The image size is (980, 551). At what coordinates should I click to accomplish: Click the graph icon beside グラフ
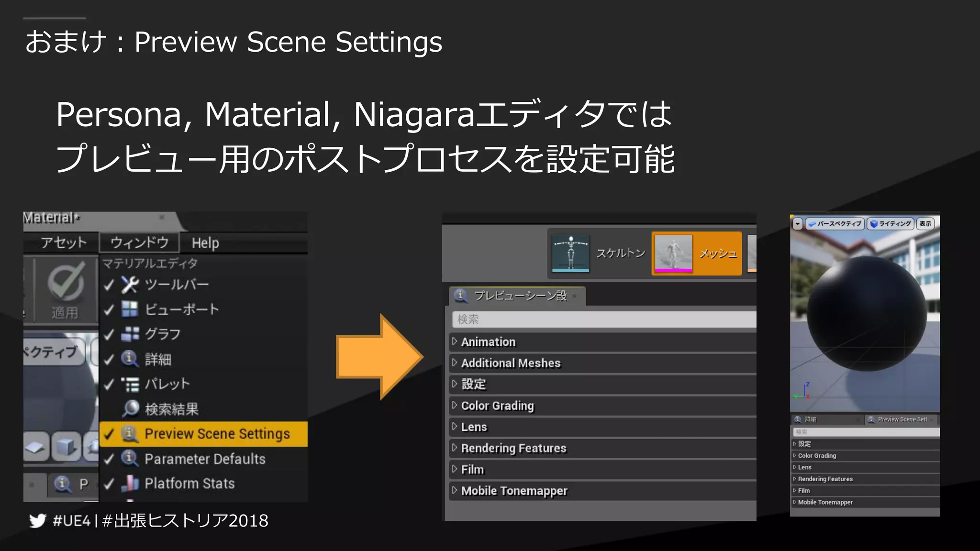[x=130, y=334]
